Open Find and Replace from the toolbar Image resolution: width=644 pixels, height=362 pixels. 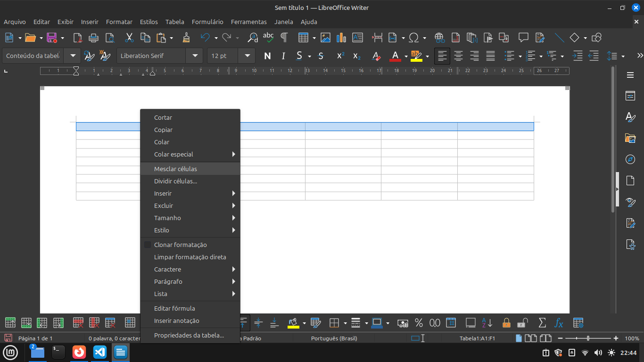[253, 38]
